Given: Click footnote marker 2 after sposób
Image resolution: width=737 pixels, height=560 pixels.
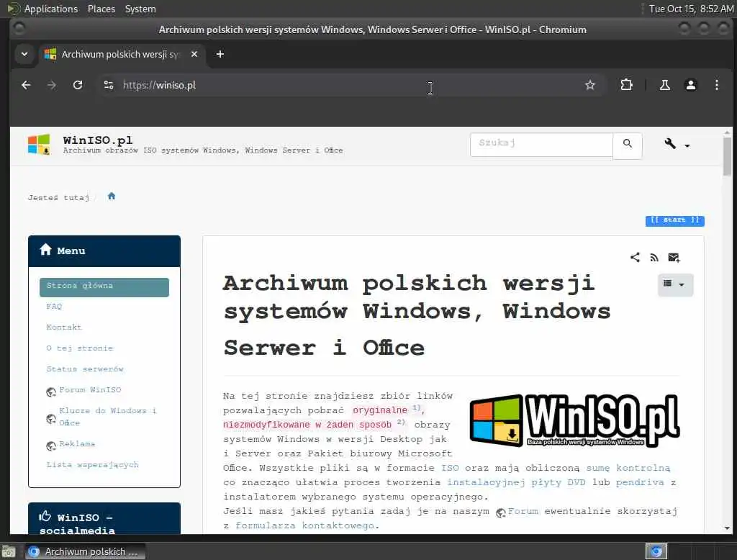Looking at the screenshot, I should point(400,422).
